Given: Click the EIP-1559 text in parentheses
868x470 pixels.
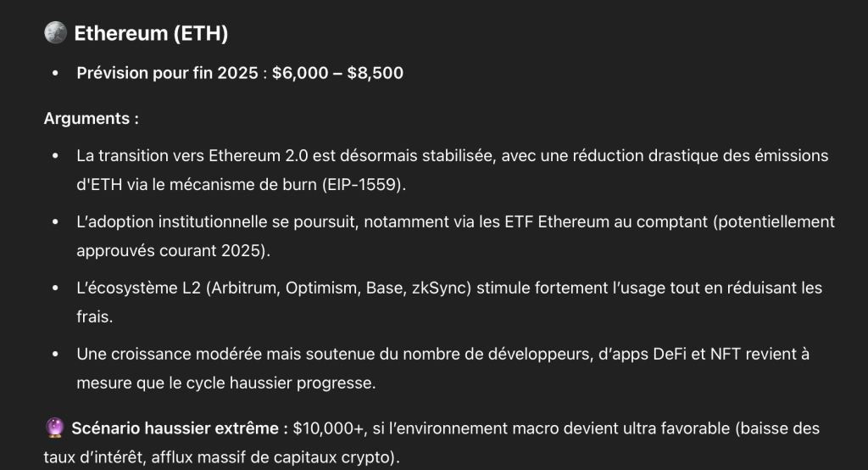Looking at the screenshot, I should point(363,185).
